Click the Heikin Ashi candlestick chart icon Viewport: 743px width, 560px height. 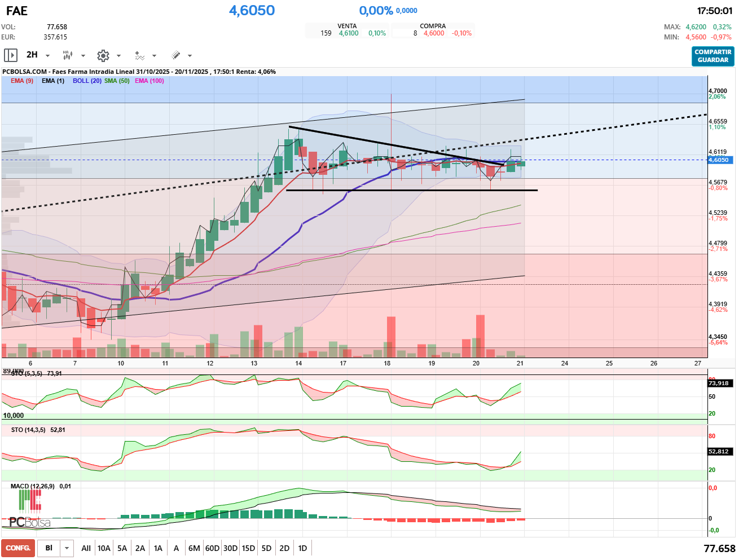67,55
